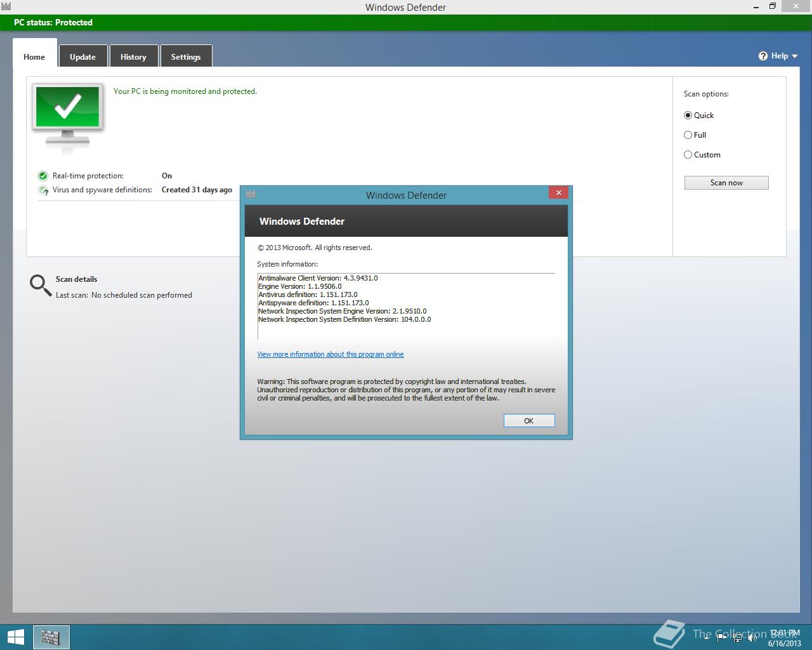The height and width of the screenshot is (650, 812).
Task: Click 'Network Inspection System Definition Version' line
Action: (x=344, y=319)
